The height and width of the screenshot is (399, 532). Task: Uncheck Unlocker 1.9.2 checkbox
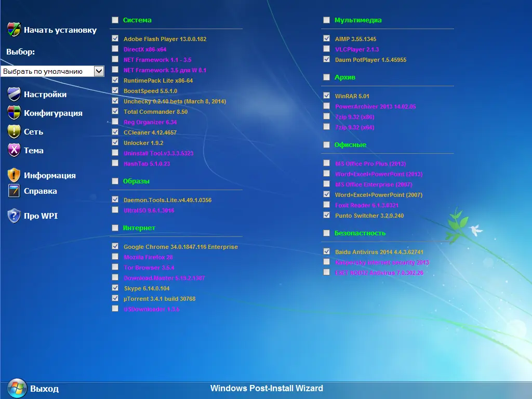pos(115,142)
